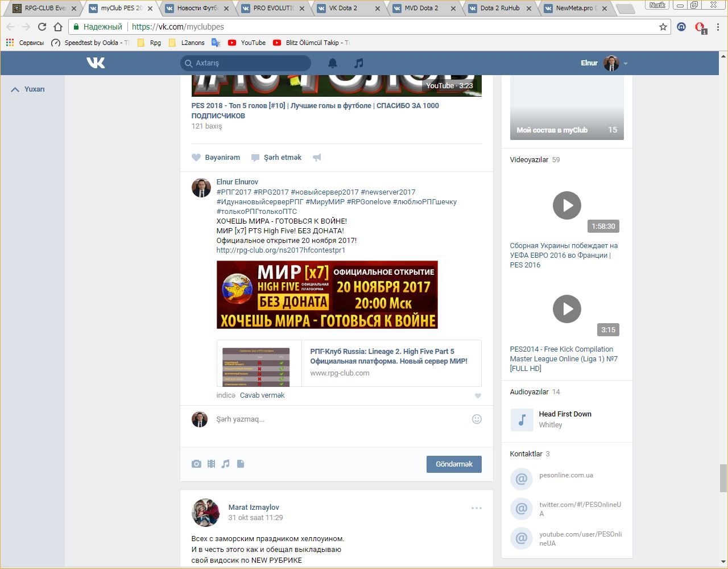Reload the page
This screenshot has height=569, width=728.
42,27
